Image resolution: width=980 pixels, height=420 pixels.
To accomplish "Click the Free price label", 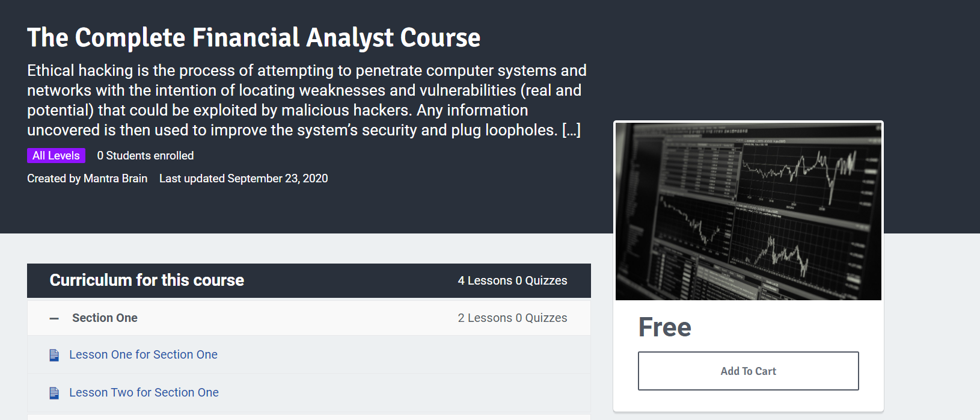I will (665, 327).
